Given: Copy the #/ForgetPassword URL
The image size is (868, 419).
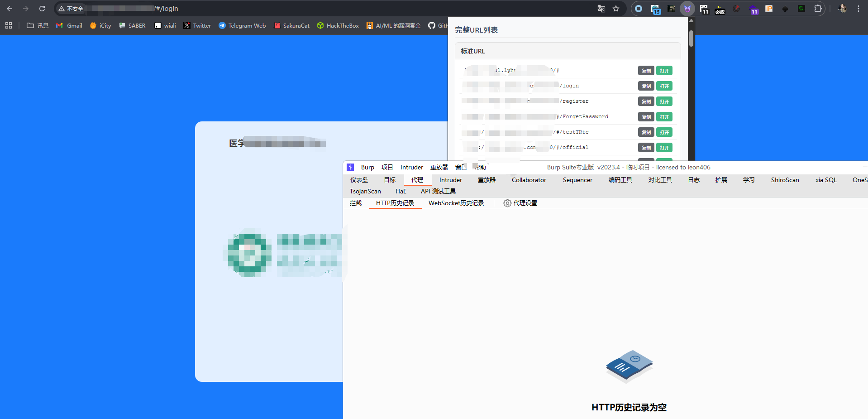Looking at the screenshot, I should [x=646, y=117].
